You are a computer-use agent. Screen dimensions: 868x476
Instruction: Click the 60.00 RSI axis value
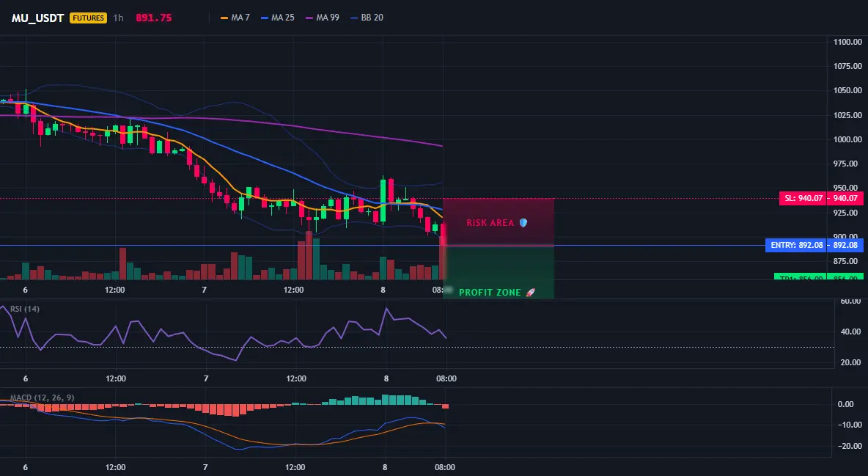point(850,301)
